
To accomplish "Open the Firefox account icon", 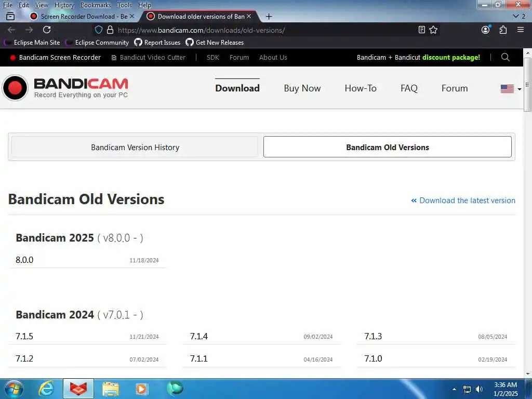I will tap(486, 30).
